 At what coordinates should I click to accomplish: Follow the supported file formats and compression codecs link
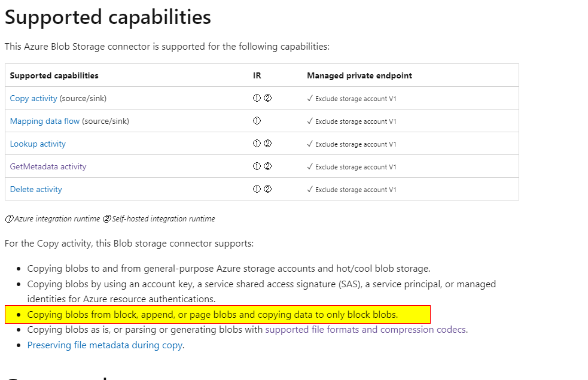coord(365,330)
